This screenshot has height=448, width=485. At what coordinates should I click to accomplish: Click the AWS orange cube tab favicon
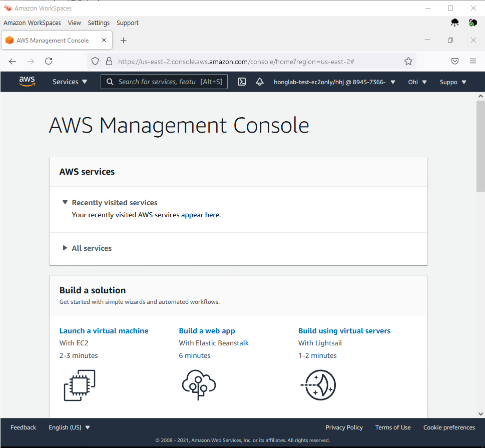(10, 40)
